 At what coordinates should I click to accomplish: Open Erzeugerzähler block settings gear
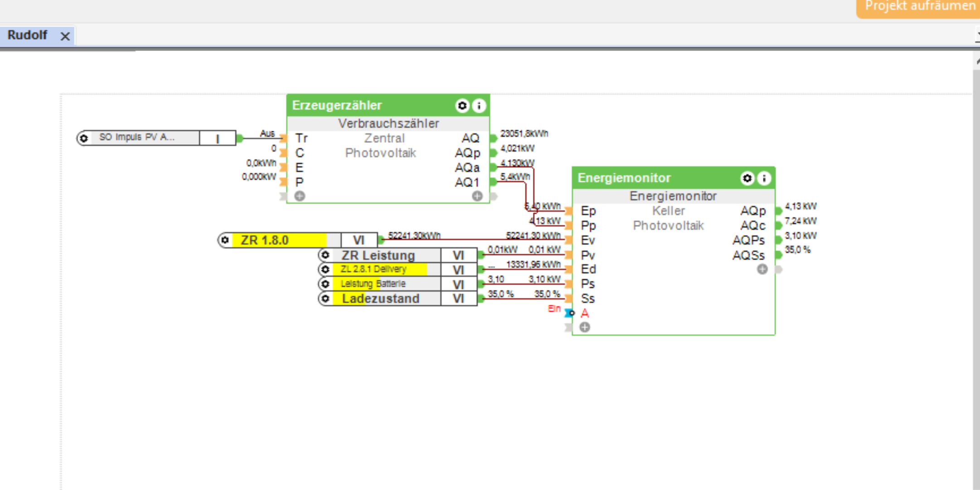tap(462, 106)
